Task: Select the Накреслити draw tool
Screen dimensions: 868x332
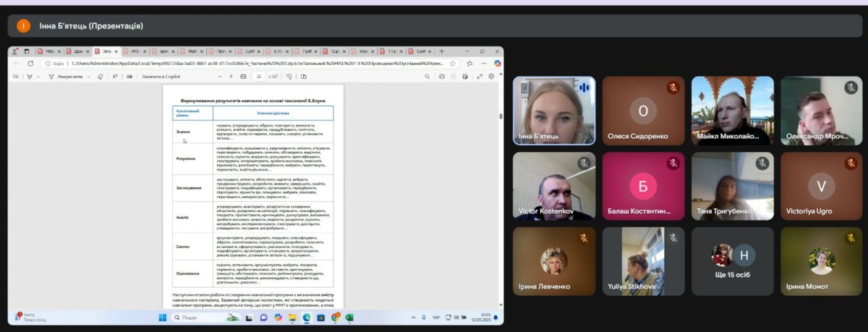Action: click(67, 76)
